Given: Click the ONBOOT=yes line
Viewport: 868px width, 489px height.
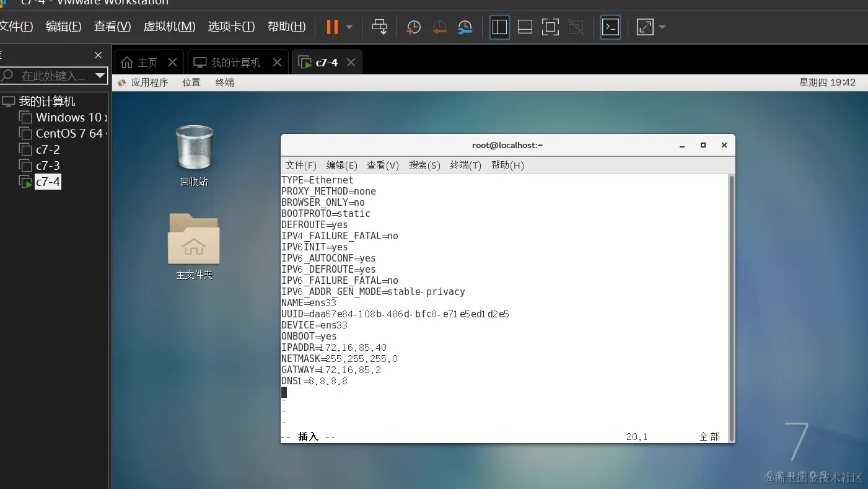Looking at the screenshot, I should [x=309, y=337].
